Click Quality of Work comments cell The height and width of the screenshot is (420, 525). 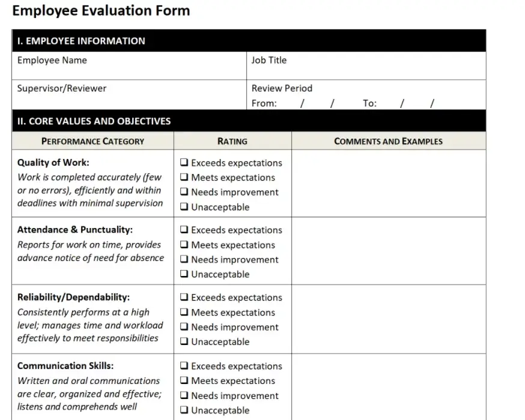pyautogui.click(x=388, y=183)
